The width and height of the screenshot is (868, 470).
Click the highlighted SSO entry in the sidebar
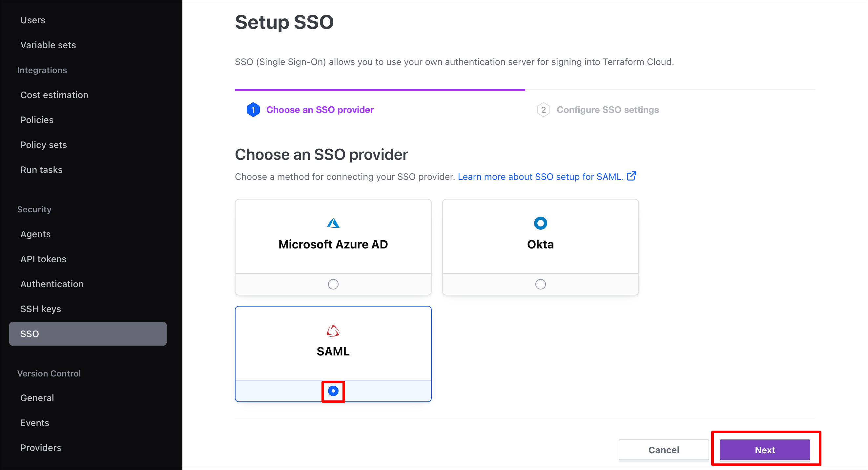(88, 333)
